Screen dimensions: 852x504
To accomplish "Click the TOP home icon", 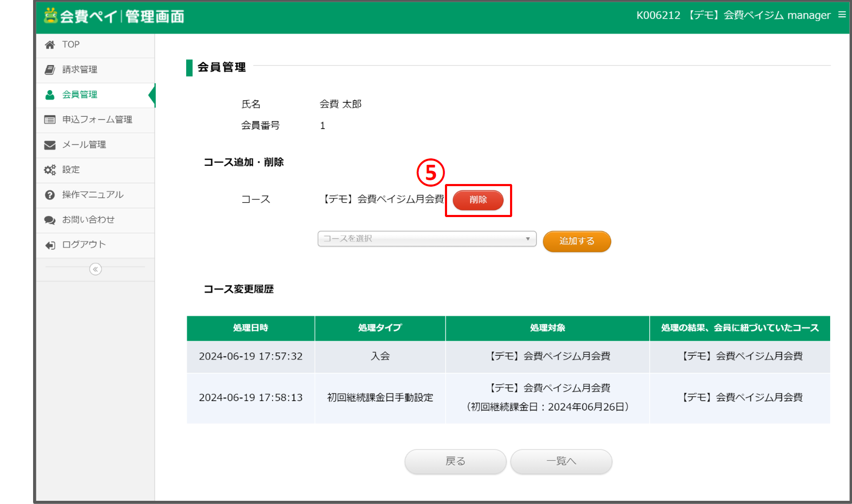I will coord(50,45).
